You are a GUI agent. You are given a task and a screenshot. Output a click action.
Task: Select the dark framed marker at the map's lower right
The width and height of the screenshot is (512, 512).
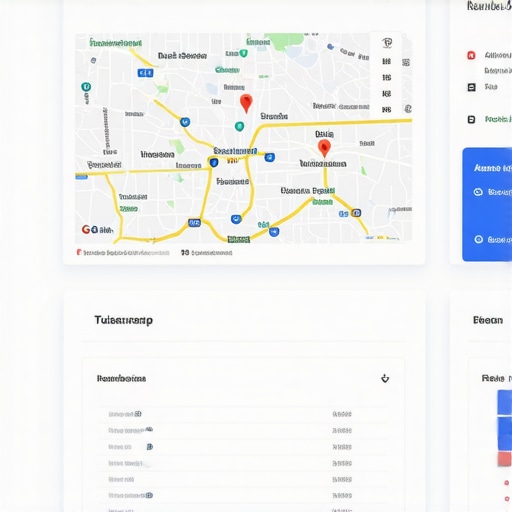[356, 213]
